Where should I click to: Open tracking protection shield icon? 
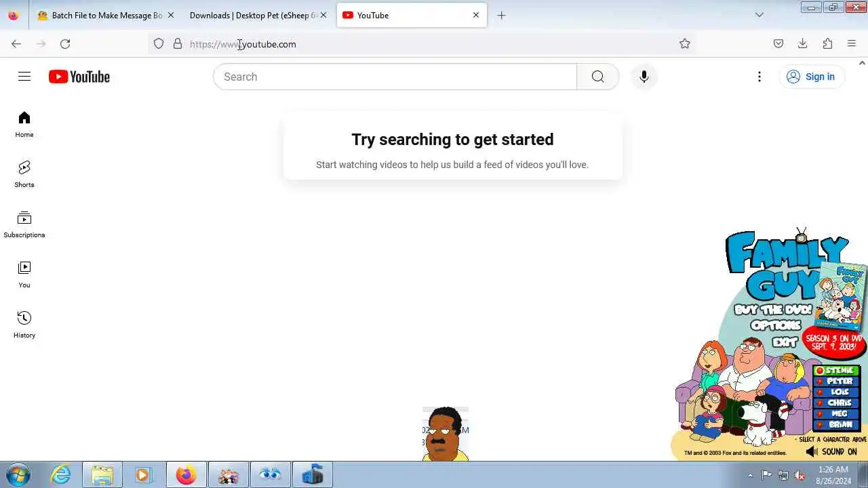point(159,44)
